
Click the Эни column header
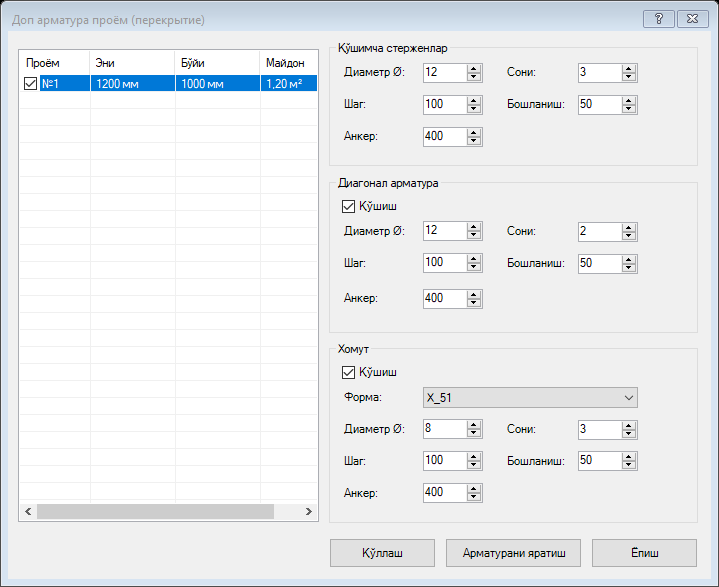[x=132, y=63]
